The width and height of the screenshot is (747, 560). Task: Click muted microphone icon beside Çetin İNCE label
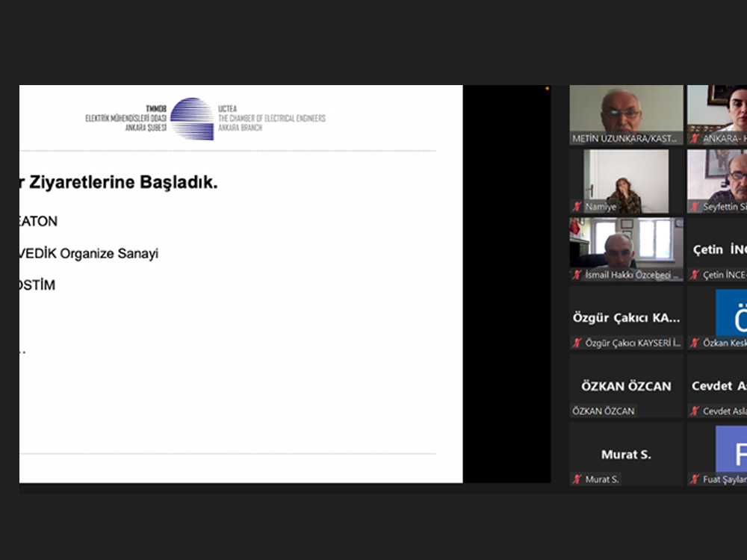click(x=695, y=275)
